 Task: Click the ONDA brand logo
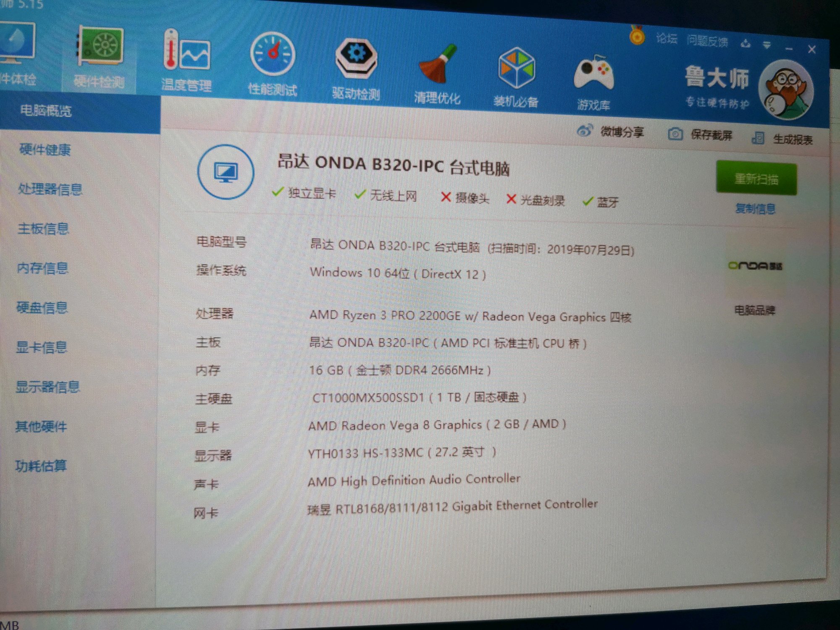(755, 266)
